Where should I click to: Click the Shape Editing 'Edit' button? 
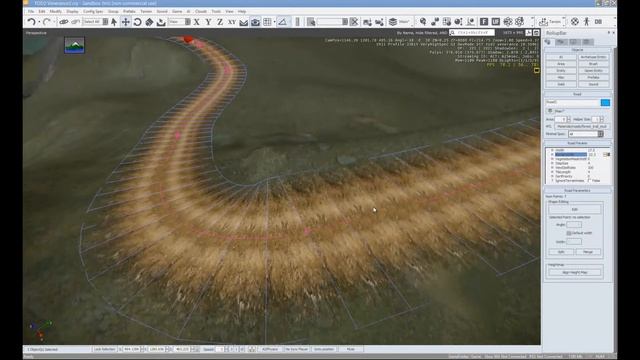click(575, 209)
